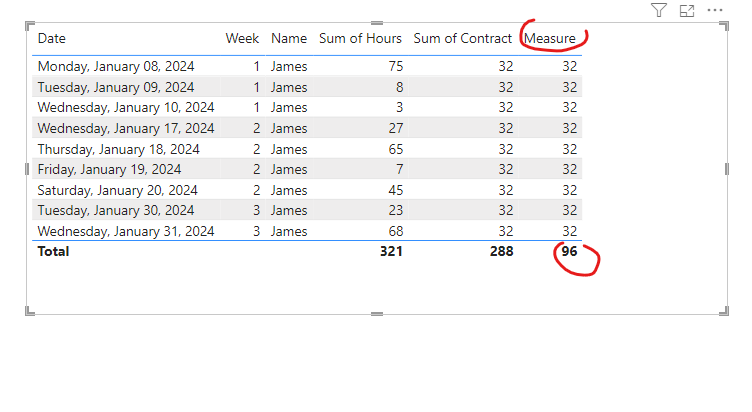Select the Wednesday, January 10, 2024 cell
The height and width of the screenshot is (412, 752).
[126, 107]
